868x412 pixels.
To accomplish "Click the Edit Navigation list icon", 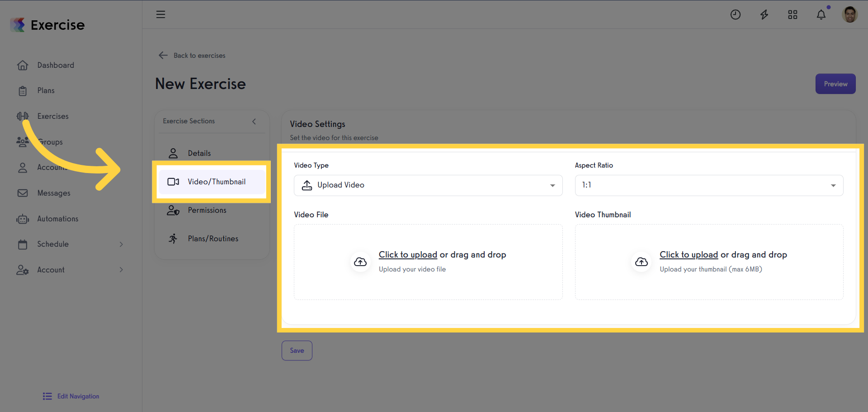I will [47, 396].
